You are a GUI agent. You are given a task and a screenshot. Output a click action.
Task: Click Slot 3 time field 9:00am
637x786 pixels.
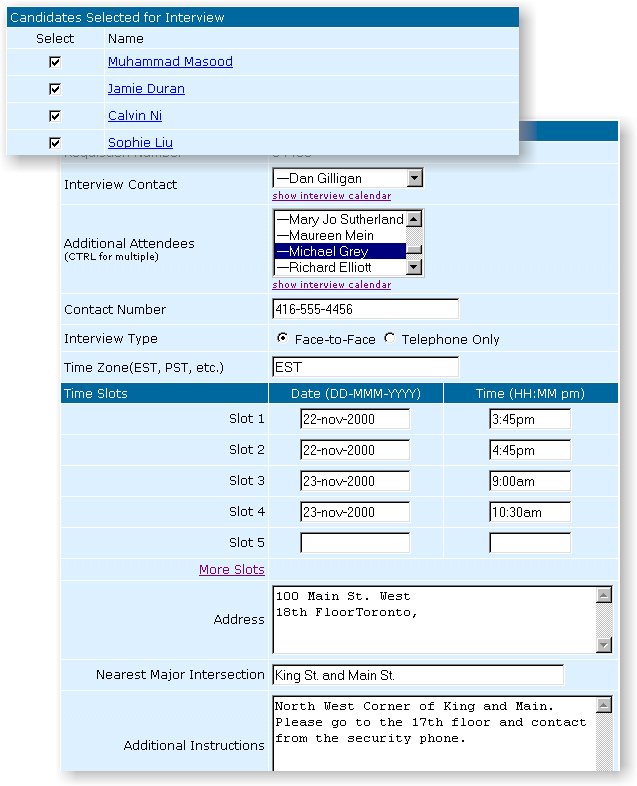click(530, 481)
